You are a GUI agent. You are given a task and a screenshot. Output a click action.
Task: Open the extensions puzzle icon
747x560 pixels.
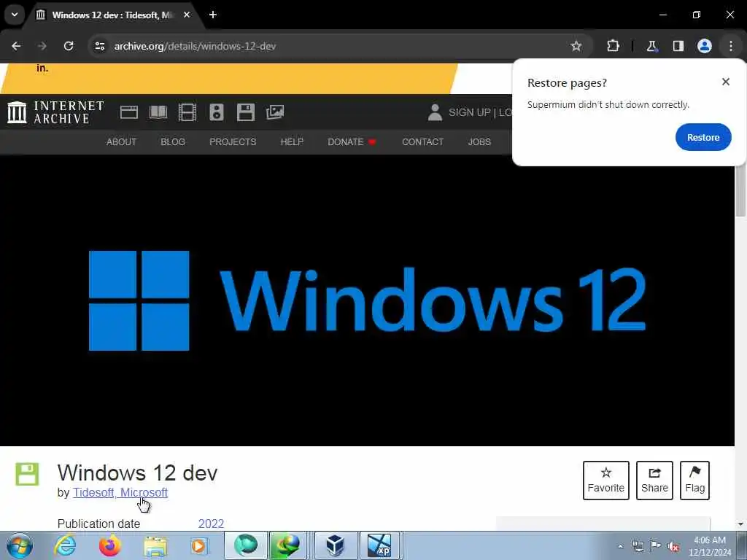point(613,46)
